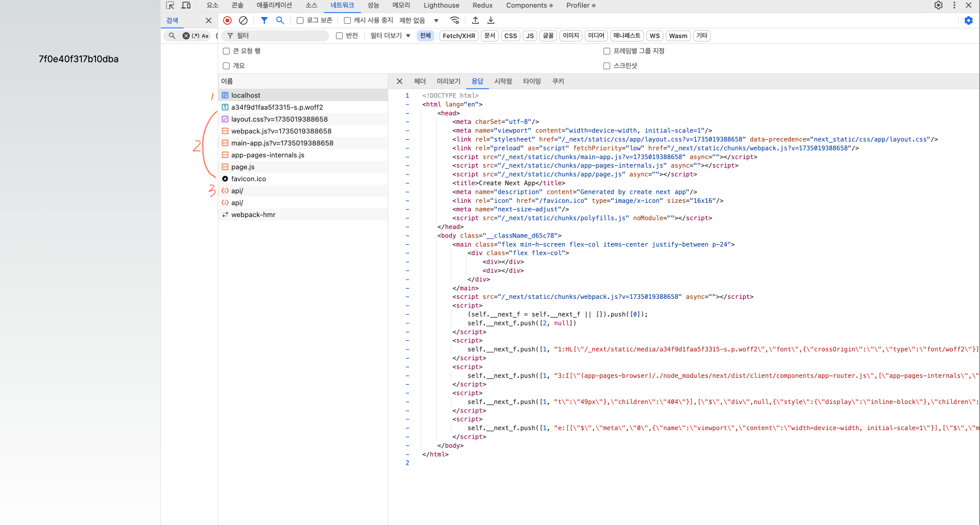The height and width of the screenshot is (525, 980).
Task: Show the 쿠키 Cookies tab
Action: click(x=558, y=81)
